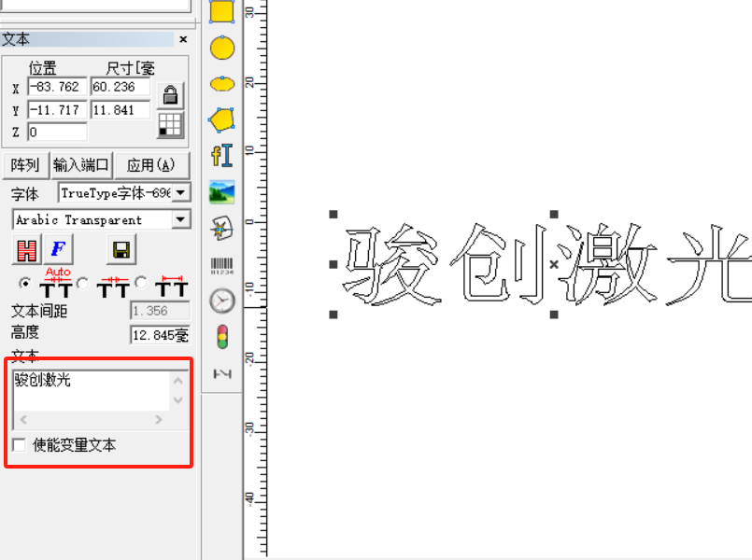The image size is (752, 560).
Task: Click the text box scroll down arrow
Action: click(x=177, y=400)
